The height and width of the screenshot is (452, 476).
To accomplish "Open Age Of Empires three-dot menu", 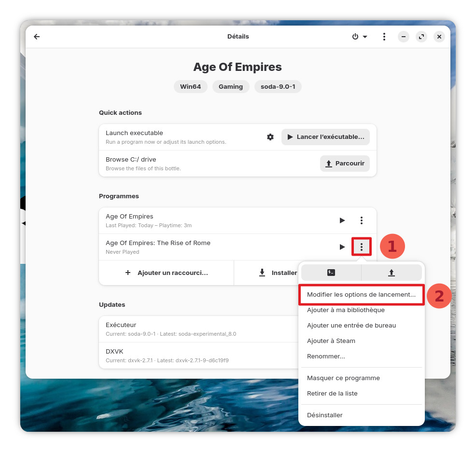I will 362,220.
